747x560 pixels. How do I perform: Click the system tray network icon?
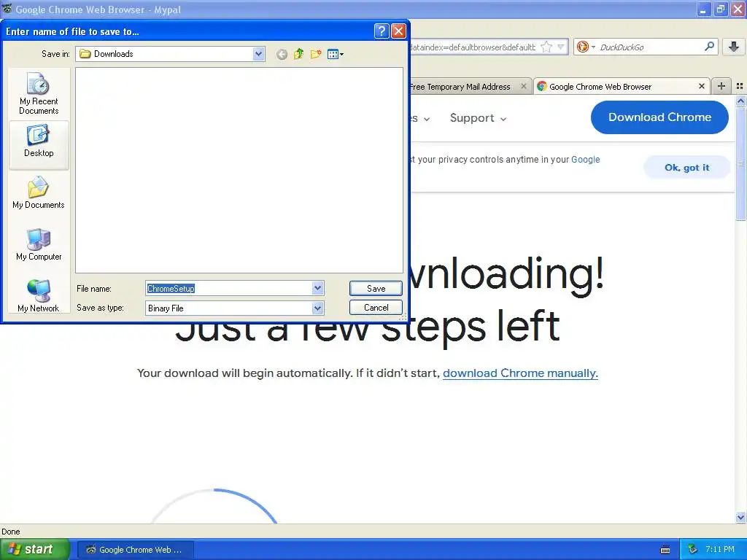tap(693, 550)
